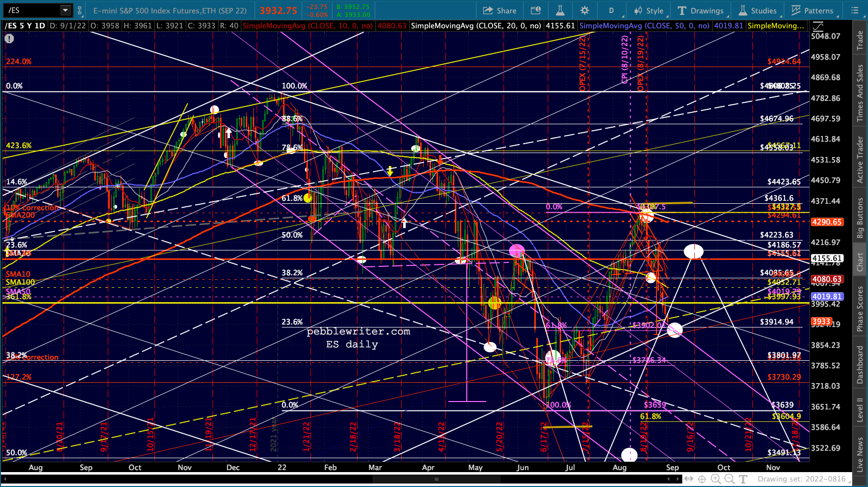Open the Drawings menu

pos(701,10)
